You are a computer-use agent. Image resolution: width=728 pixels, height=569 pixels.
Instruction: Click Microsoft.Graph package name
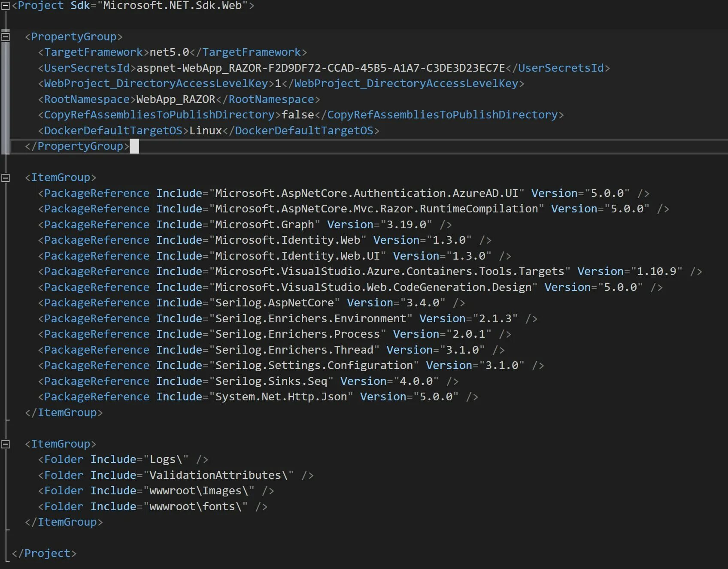coord(264,224)
